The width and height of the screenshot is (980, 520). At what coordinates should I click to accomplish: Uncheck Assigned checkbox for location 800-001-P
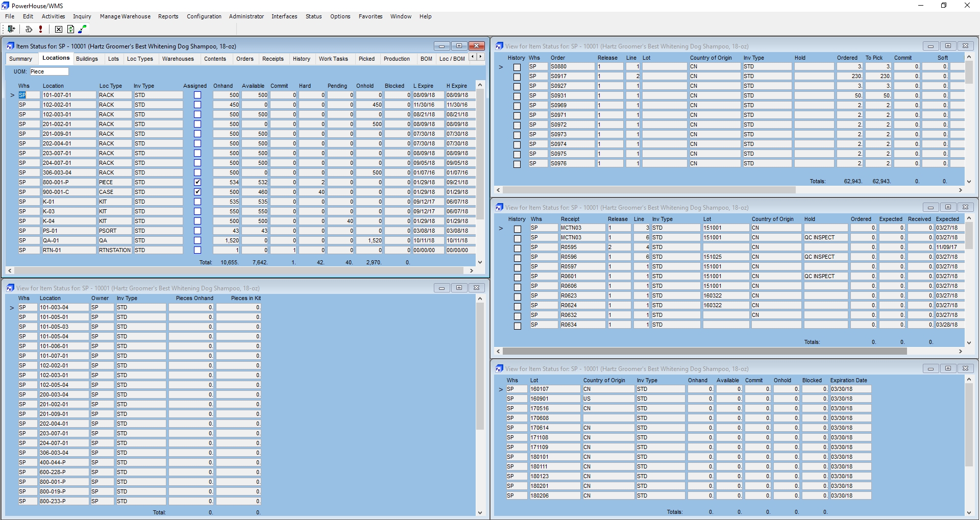pyautogui.click(x=198, y=182)
